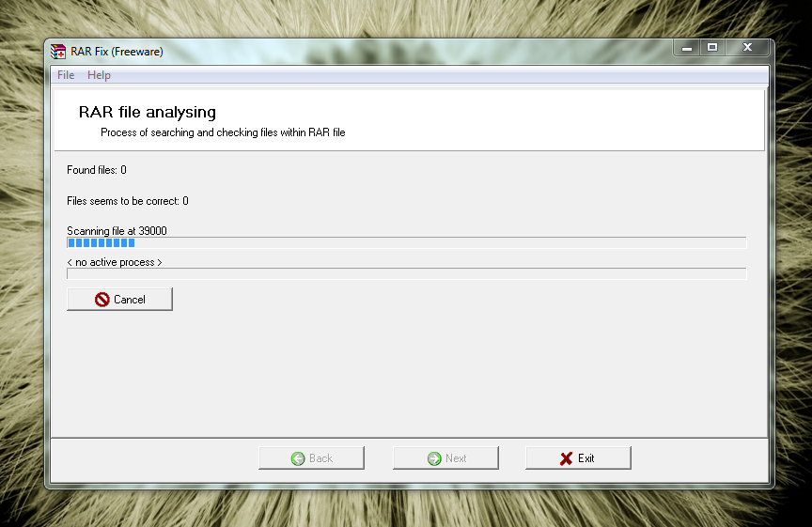Click the 'RAR file analysing' heading
The width and height of the screenshot is (812, 527).
click(148, 112)
